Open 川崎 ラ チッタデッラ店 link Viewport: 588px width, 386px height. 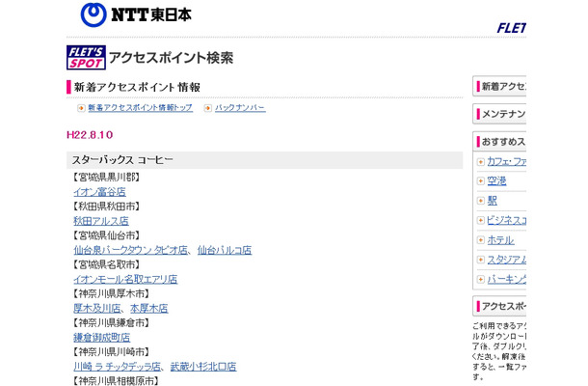tap(117, 367)
